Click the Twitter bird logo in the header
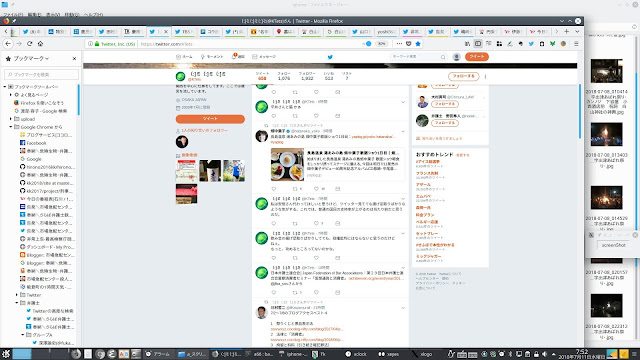The image size is (640, 360). click(x=330, y=57)
